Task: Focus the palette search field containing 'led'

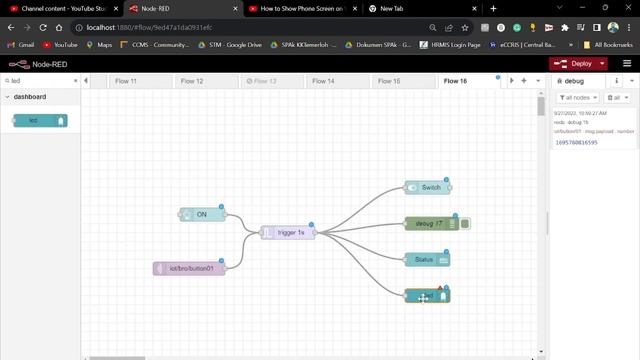Action: (x=40, y=81)
